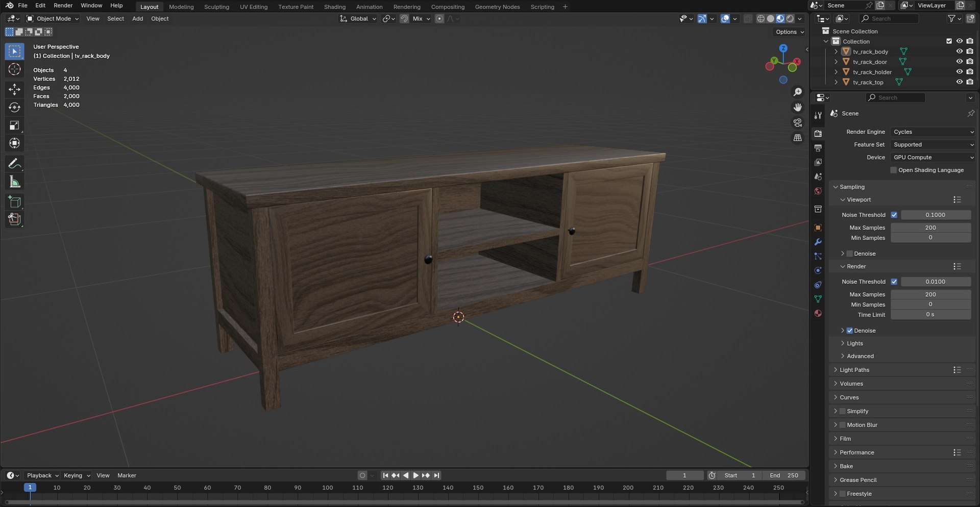
Task: Expand tv_rack_holder in outliner
Action: click(x=836, y=72)
